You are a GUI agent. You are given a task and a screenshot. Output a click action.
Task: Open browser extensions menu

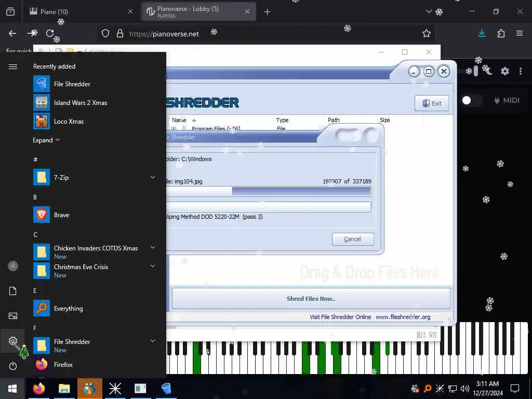point(501,33)
